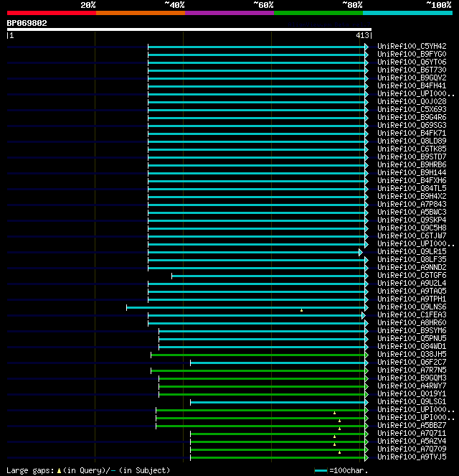Select the UniRef100_B9STD7 label
The image size is (459, 476).
pyautogui.click(x=412, y=157)
